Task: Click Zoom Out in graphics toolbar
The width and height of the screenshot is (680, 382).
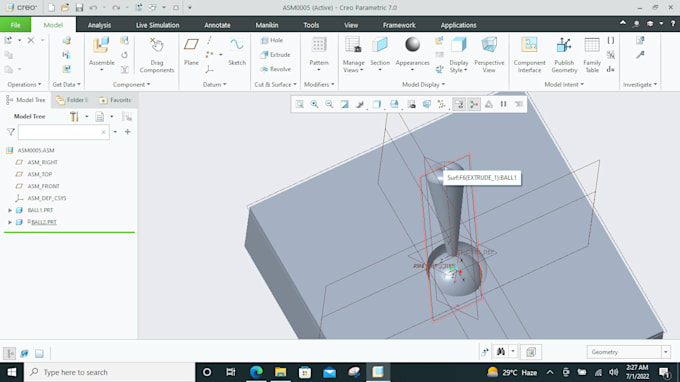Action: tap(329, 104)
